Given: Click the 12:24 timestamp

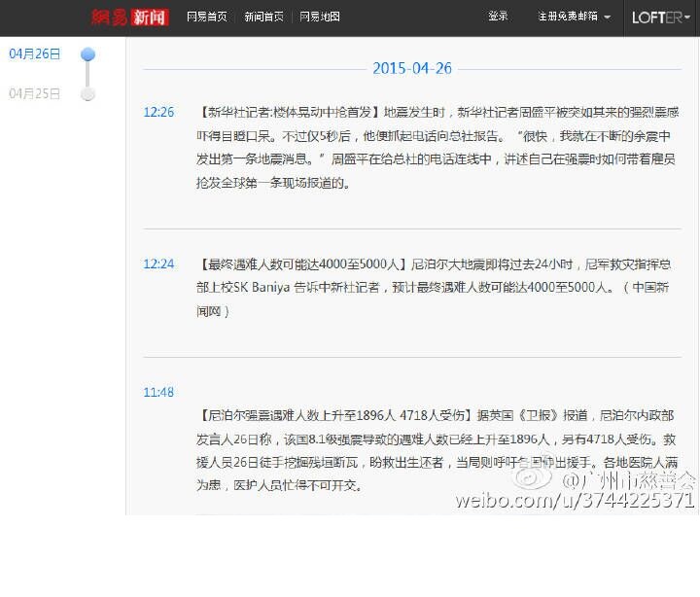Looking at the screenshot, I should 158,263.
